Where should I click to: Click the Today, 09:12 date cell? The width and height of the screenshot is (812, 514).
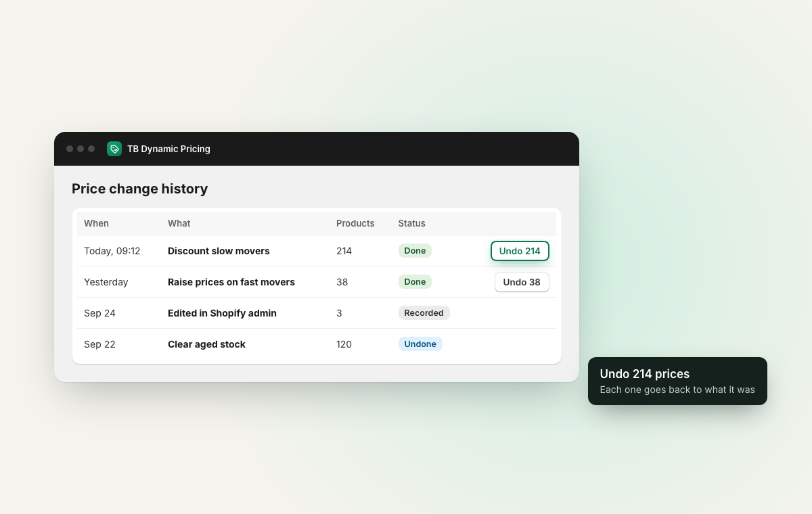coord(112,251)
